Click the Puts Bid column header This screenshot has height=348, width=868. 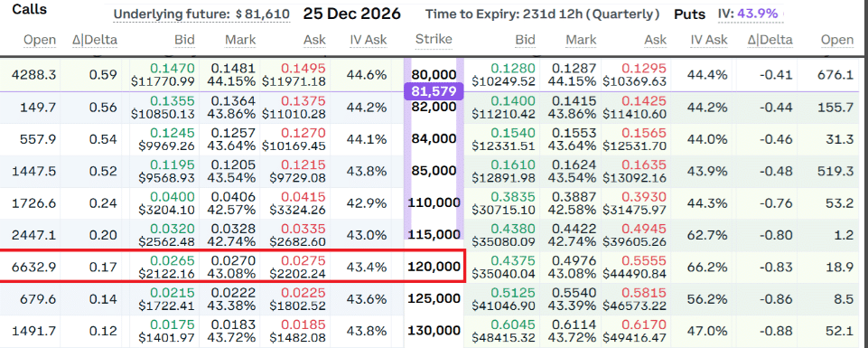526,40
